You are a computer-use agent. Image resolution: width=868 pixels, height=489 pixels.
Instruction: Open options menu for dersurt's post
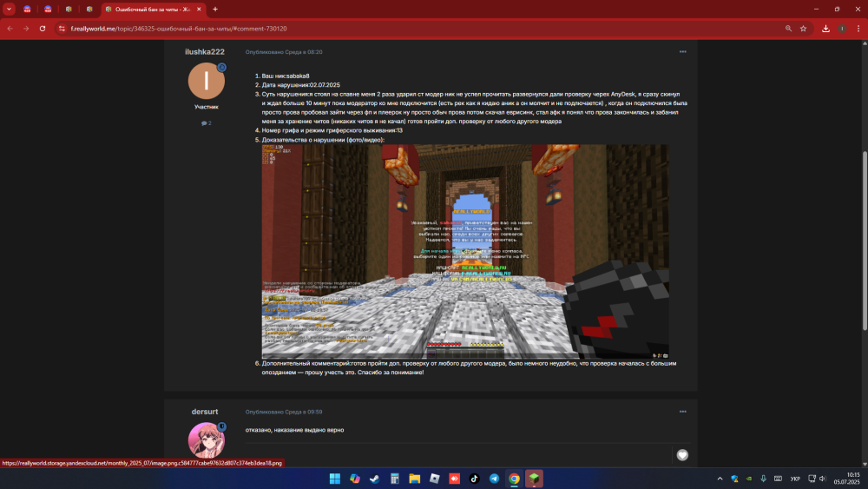click(x=682, y=412)
